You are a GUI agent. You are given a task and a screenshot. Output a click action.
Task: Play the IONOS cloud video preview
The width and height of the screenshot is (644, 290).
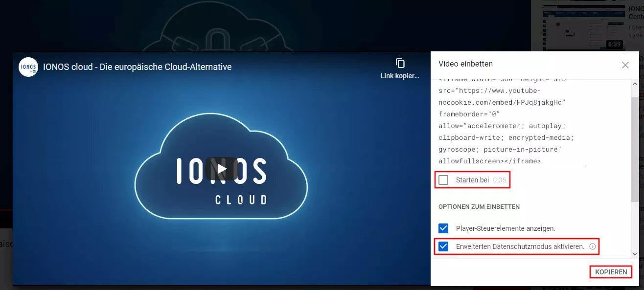(222, 169)
